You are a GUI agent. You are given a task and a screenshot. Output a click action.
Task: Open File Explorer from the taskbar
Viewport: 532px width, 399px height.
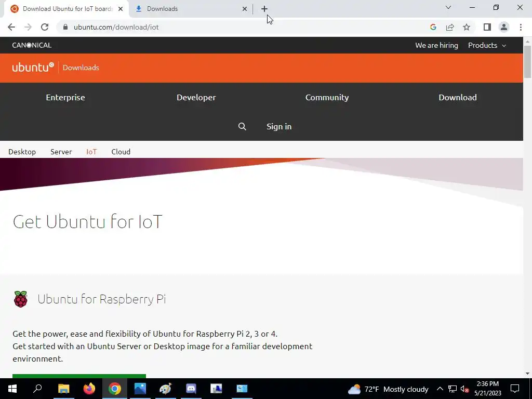coord(63,389)
